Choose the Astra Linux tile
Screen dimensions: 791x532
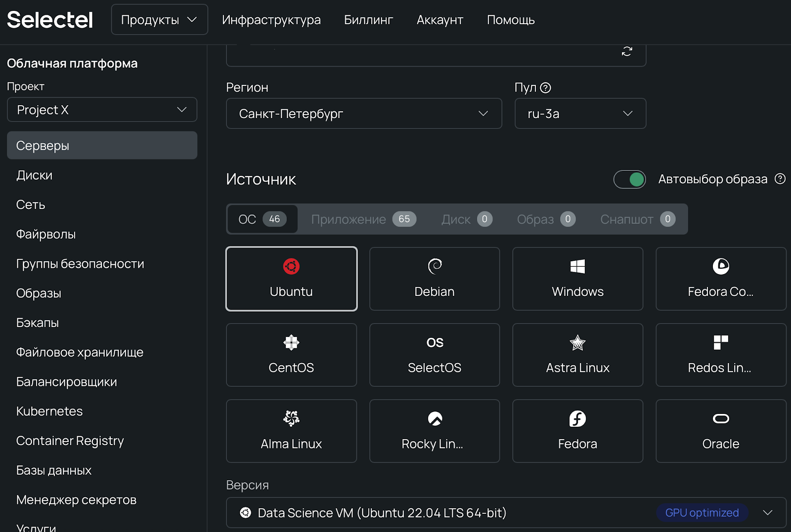coord(577,355)
